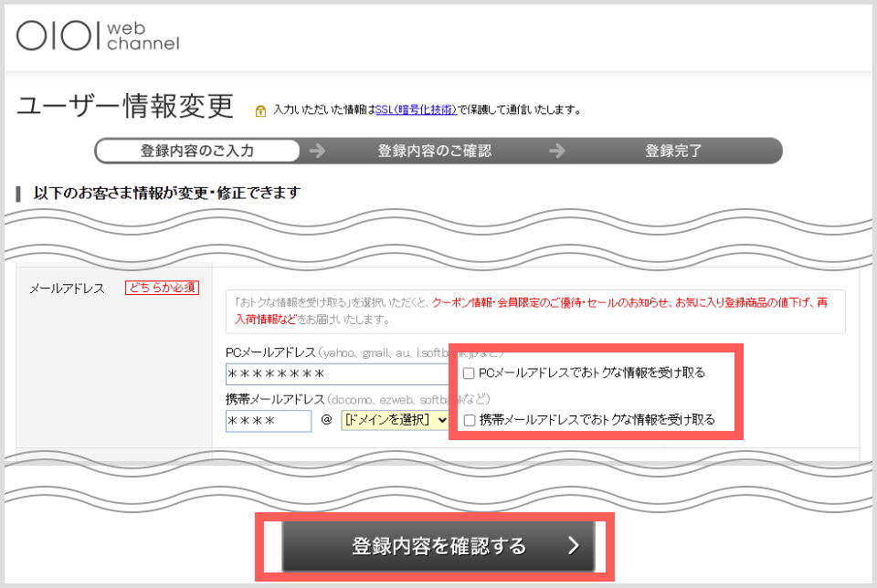Viewport: 877px width, 588px height.
Task: Select the 登録内容のご入力 step
Action: coord(197,150)
